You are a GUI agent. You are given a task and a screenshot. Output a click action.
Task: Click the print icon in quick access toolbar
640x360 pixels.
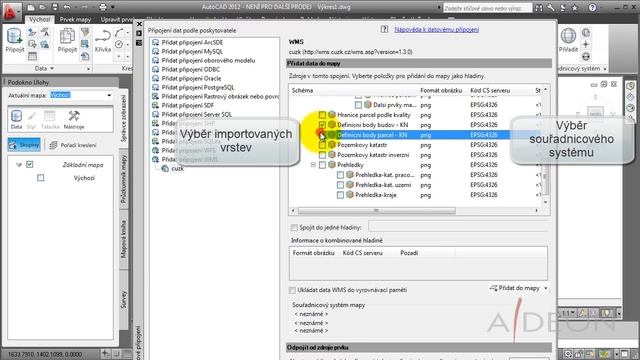click(x=103, y=7)
